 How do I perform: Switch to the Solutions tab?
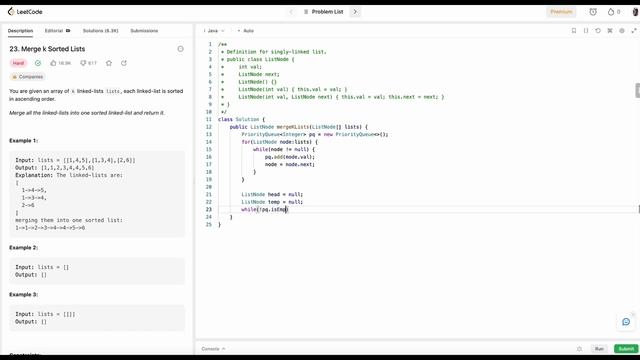click(100, 31)
